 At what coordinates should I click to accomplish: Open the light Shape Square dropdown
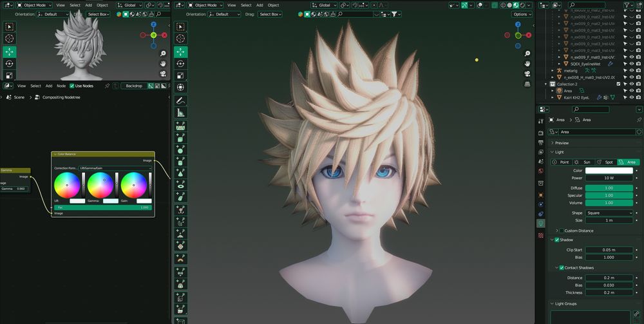coord(609,213)
